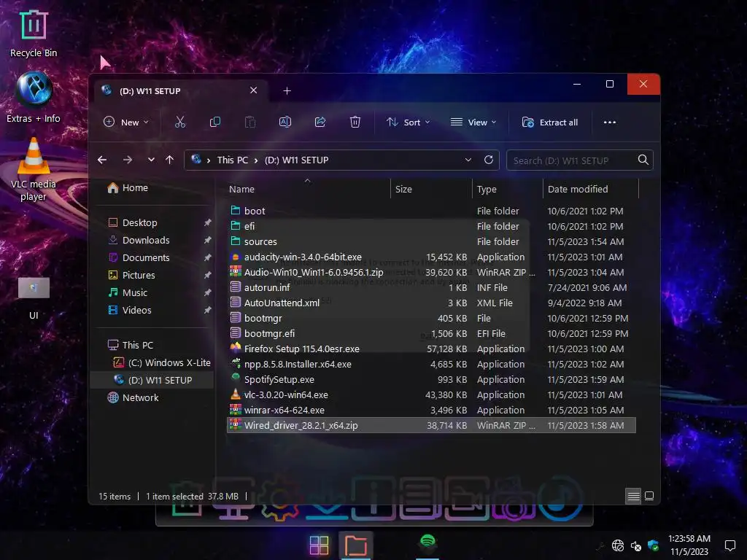Open the View dropdown menu
Screen dimensions: 747x560
tap(473, 122)
